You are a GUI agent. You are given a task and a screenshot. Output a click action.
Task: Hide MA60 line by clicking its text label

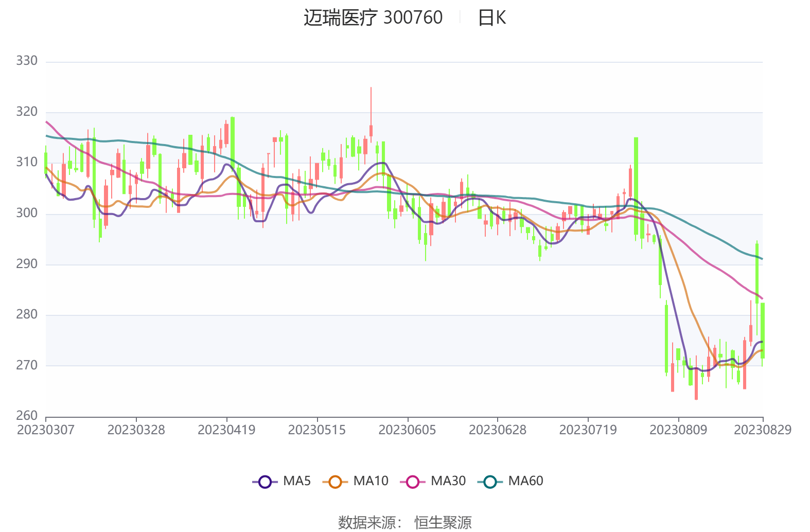coord(525,481)
